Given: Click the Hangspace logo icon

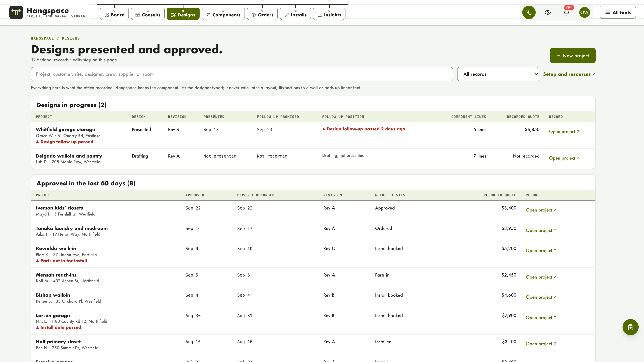Looking at the screenshot, I should pyautogui.click(x=16, y=12).
